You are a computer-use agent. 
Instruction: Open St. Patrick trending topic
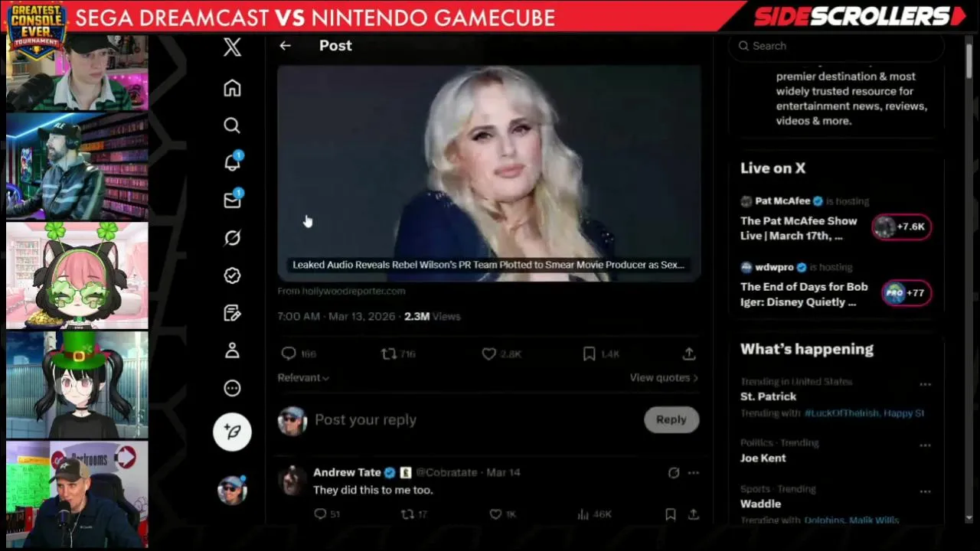click(x=768, y=396)
